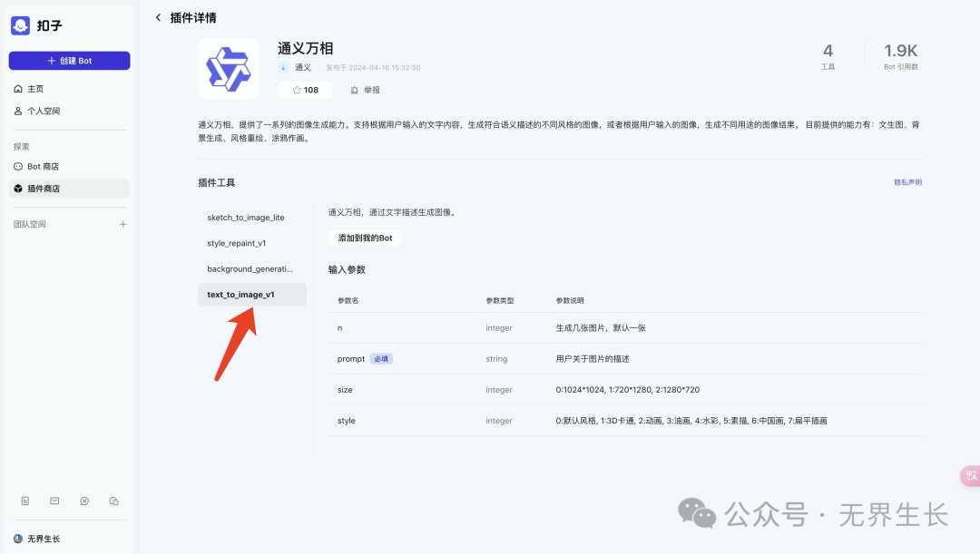980x554 pixels.
Task: Click the style options description starting 0:默认风格
Action: [691, 421]
